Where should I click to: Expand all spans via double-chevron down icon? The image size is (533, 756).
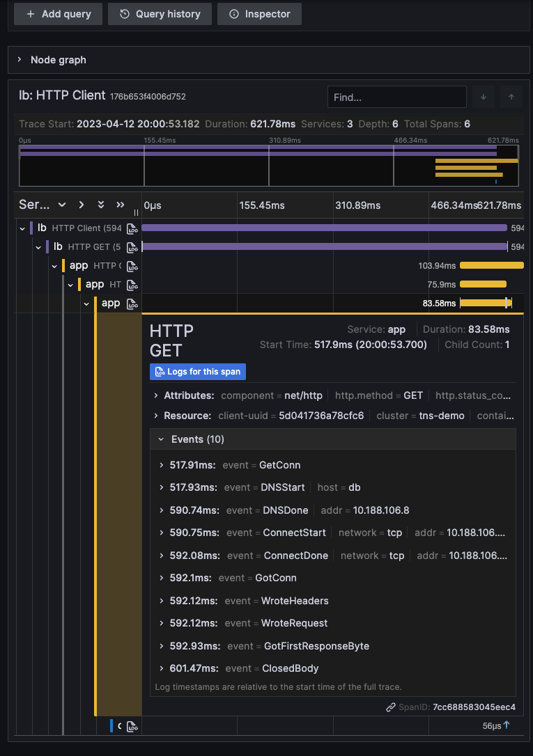coord(100,205)
